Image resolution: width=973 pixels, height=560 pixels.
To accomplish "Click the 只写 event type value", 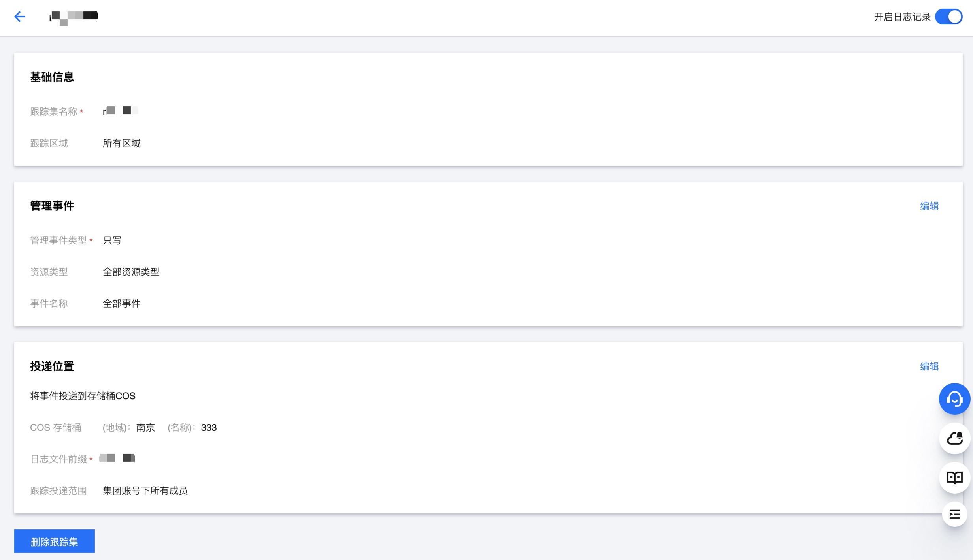I will 112,241.
